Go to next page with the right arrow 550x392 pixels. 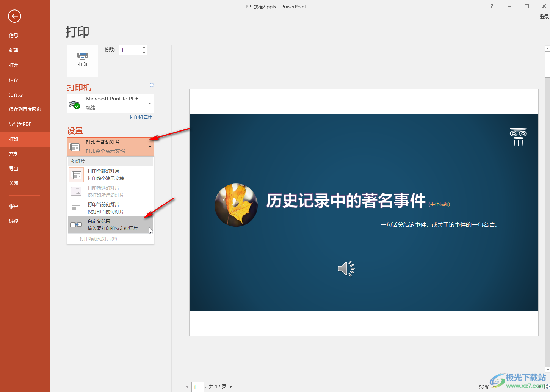[x=231, y=387]
